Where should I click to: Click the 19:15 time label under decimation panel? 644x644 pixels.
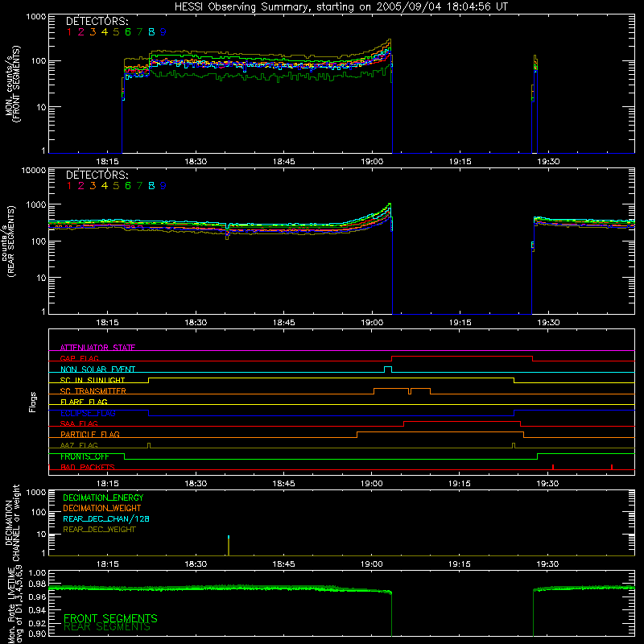click(x=459, y=564)
